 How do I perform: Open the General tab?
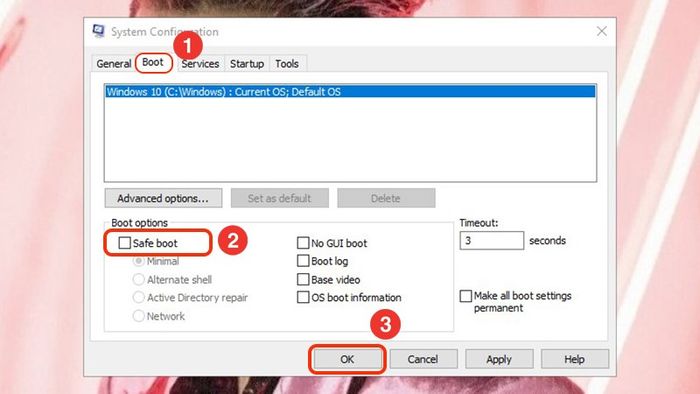pyautogui.click(x=113, y=64)
